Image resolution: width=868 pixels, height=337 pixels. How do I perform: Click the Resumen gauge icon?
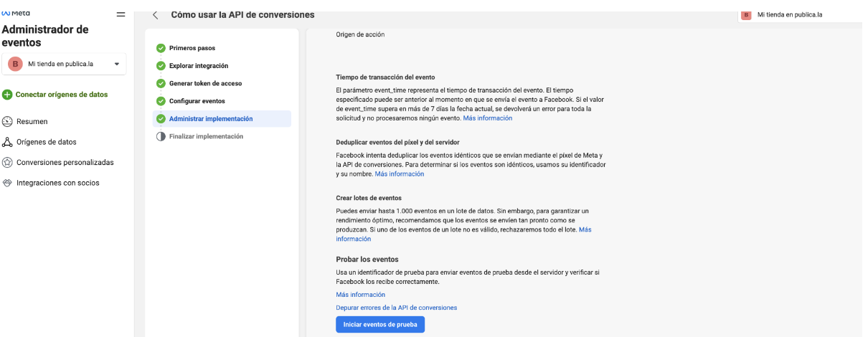tap(7, 122)
